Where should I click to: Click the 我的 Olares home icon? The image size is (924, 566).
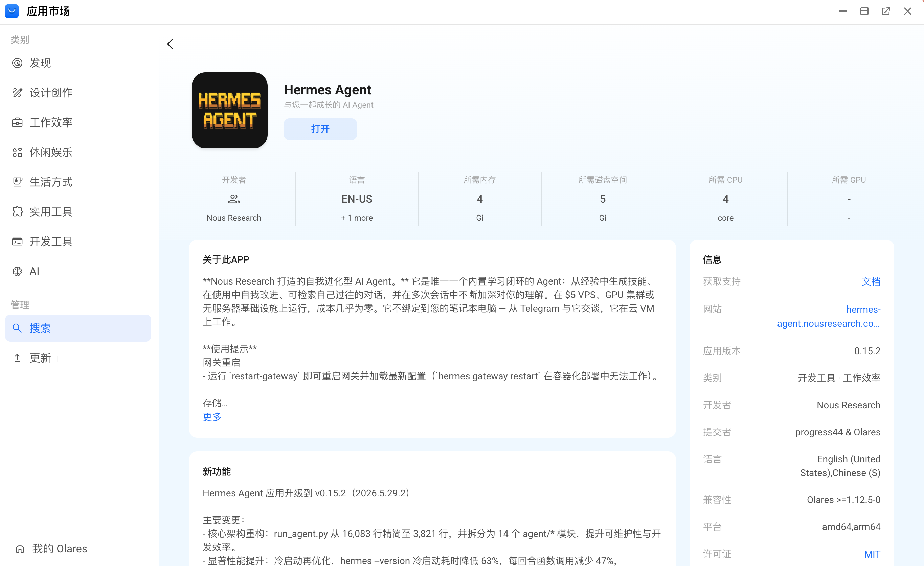tap(20, 549)
